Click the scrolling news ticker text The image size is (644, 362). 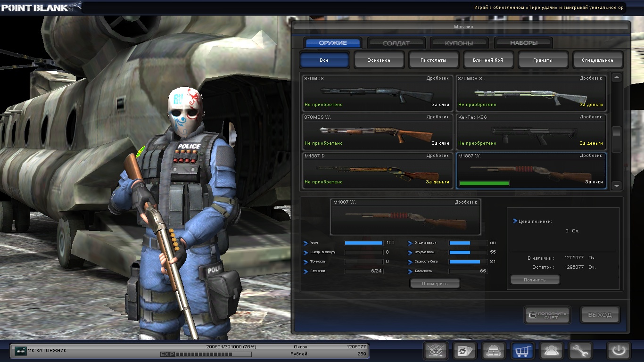(549, 8)
